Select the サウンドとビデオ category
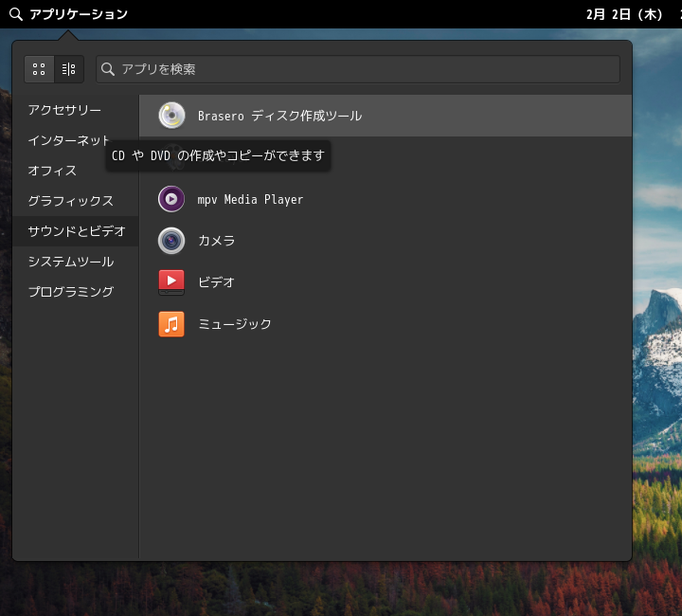Viewport: 682px width, 616px height. [x=76, y=231]
